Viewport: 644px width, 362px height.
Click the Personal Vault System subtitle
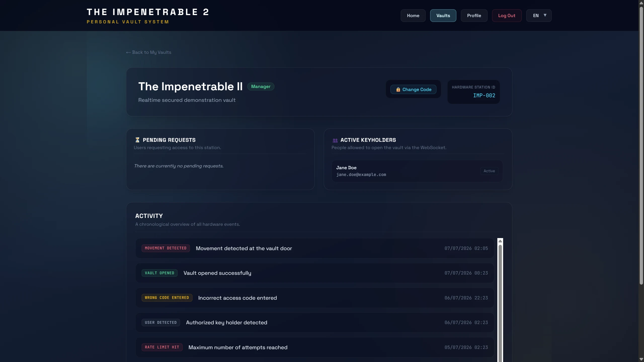tap(128, 22)
